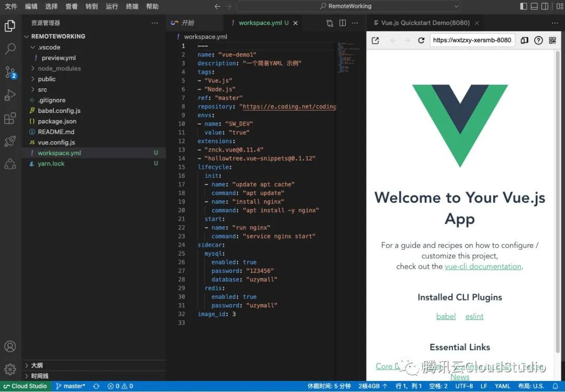Open the 帮助 menu
The width and height of the screenshot is (565, 392).
(x=152, y=6)
